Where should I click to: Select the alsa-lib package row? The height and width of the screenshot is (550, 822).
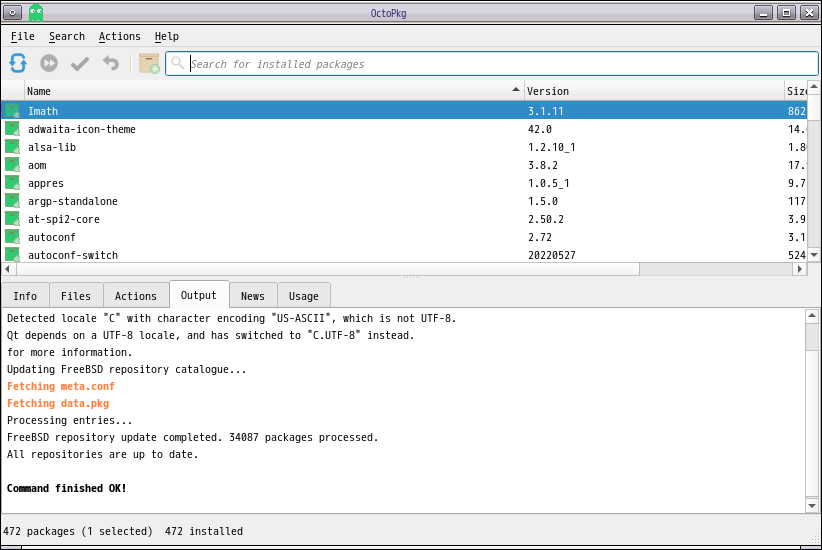(404, 147)
